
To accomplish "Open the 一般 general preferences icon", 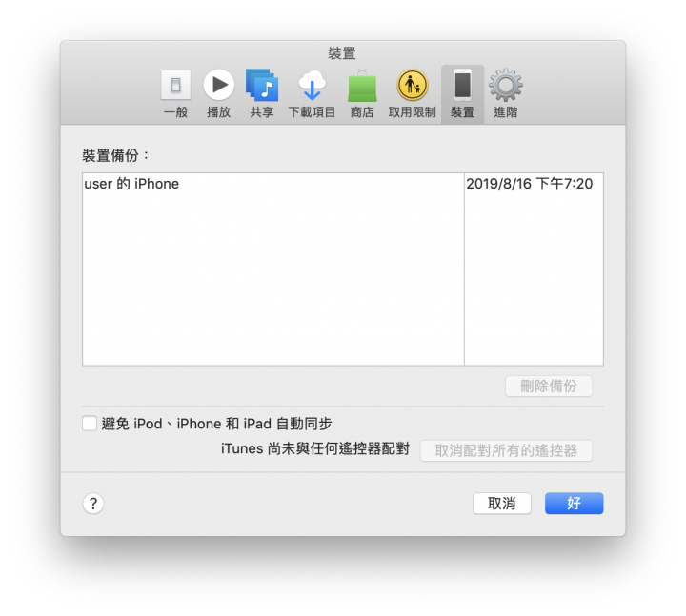I will click(175, 85).
